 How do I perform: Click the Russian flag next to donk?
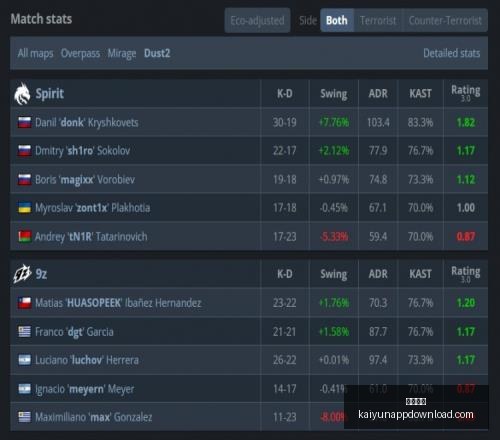point(25,122)
